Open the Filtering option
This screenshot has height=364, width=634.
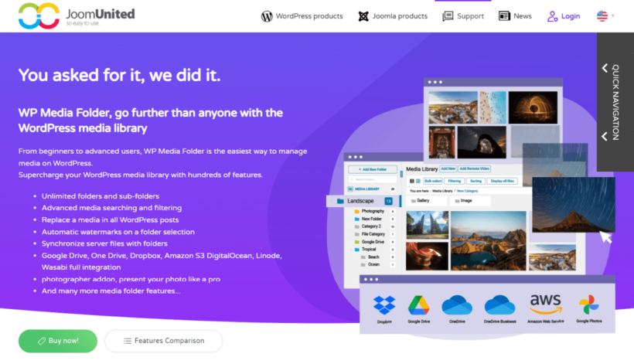click(454, 181)
